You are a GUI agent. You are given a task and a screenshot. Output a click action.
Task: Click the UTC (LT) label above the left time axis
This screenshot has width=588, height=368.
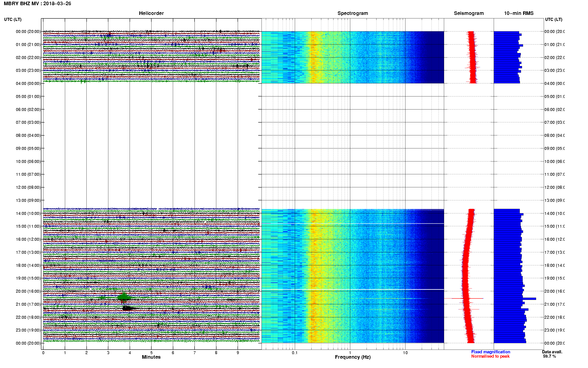tap(13, 19)
